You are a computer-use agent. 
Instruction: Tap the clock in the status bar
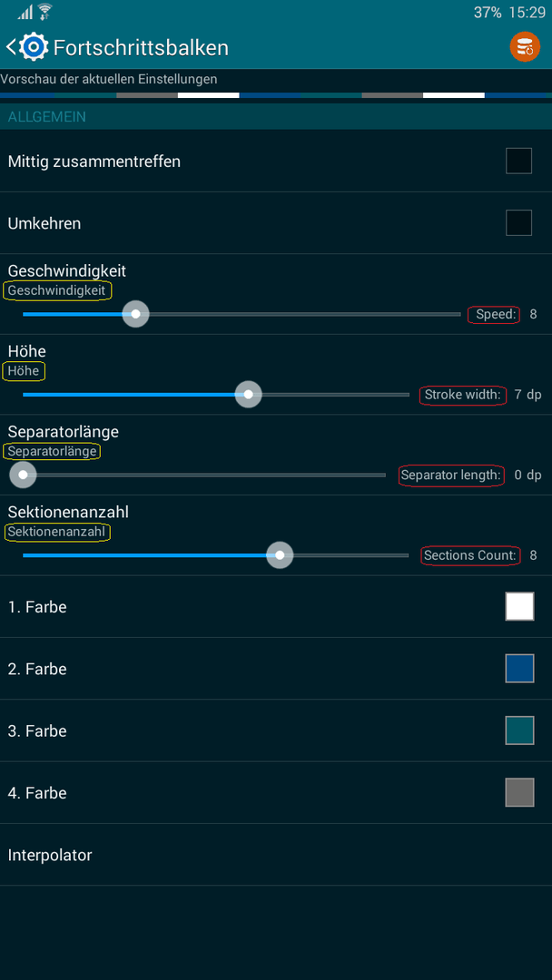click(527, 12)
